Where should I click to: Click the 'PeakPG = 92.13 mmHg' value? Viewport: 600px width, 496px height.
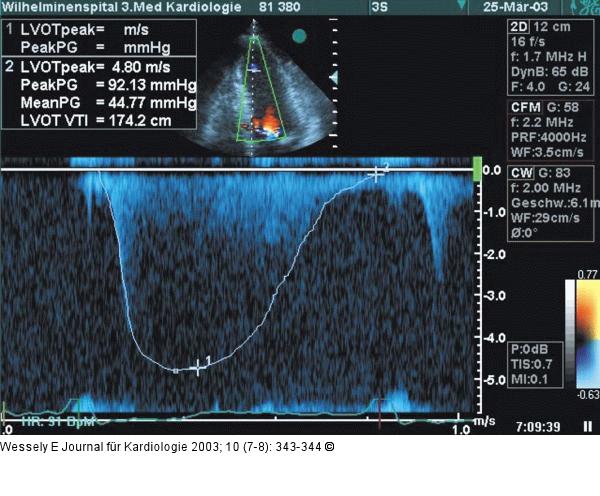pos(108,85)
